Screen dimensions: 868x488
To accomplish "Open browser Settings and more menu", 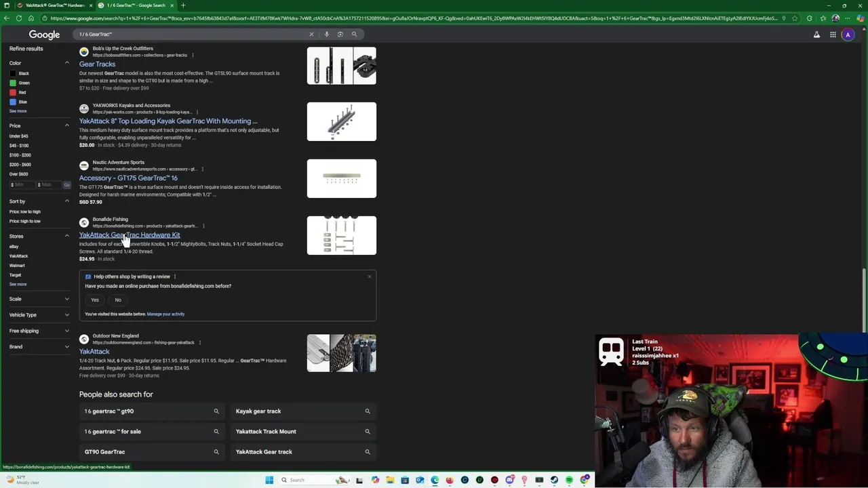I will (848, 18).
